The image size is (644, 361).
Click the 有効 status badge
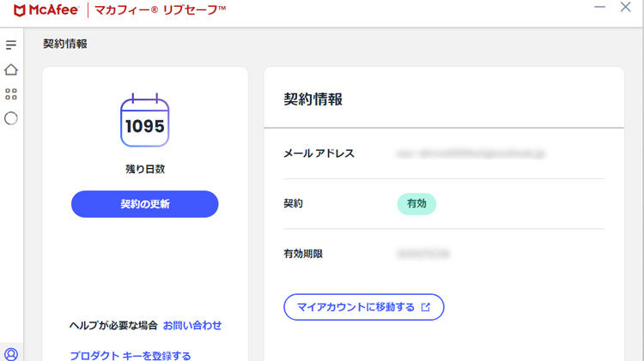click(416, 204)
